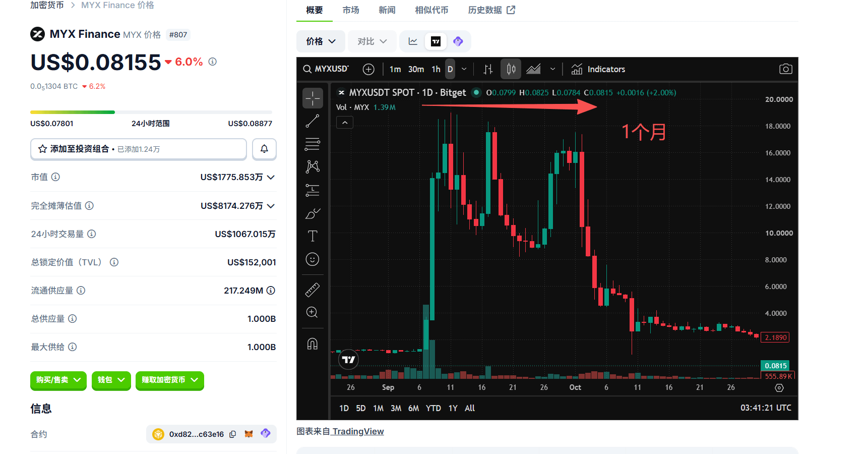This screenshot has height=454, width=868.
Task: Show info tooltip for 24小时交易量
Action: (x=92, y=234)
